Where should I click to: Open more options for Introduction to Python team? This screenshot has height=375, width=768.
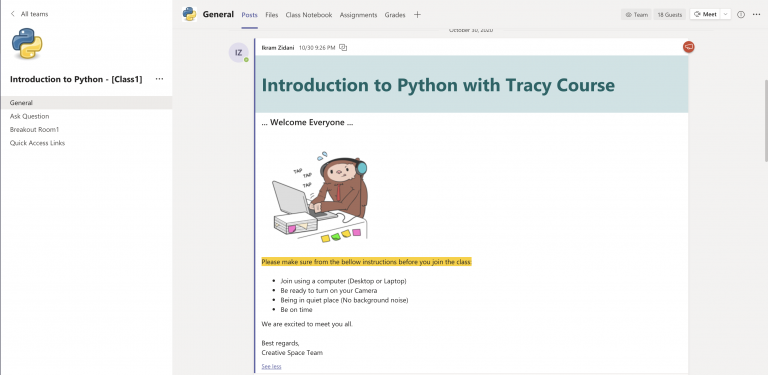159,79
